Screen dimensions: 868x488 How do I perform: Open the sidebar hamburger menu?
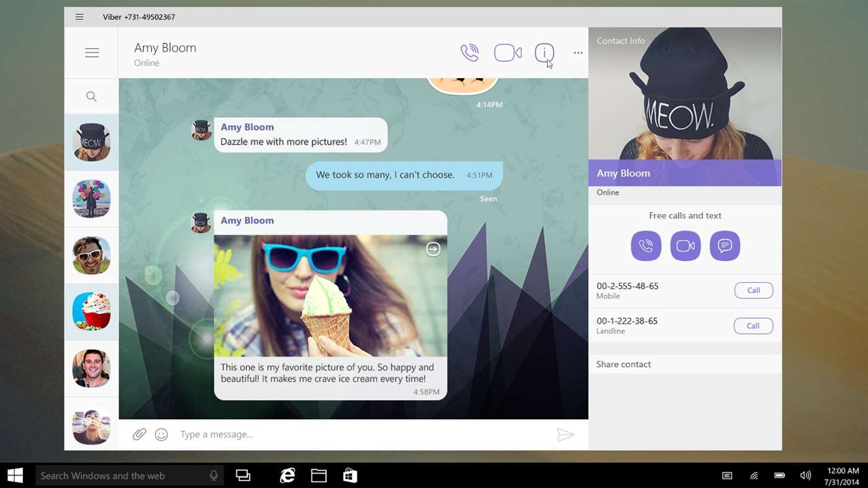[x=92, y=53]
